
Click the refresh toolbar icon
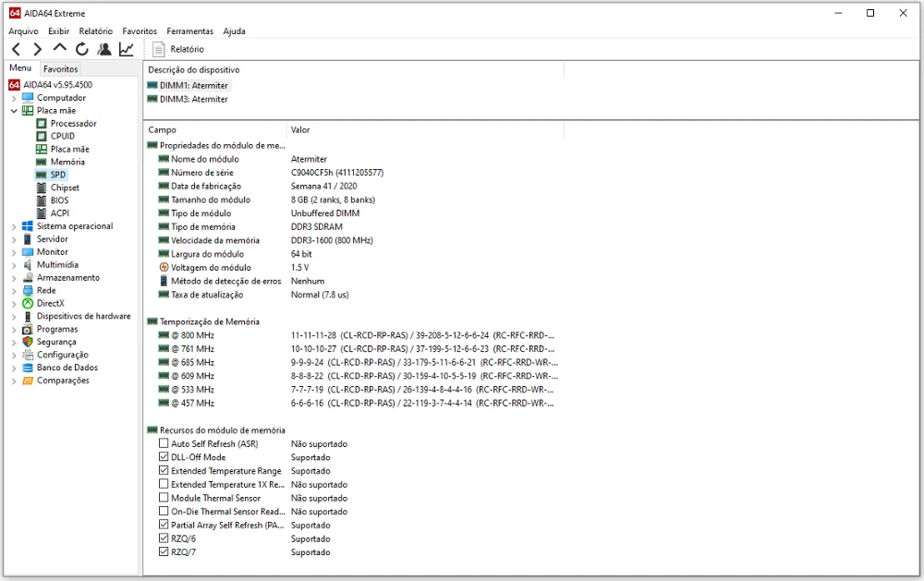(82, 50)
